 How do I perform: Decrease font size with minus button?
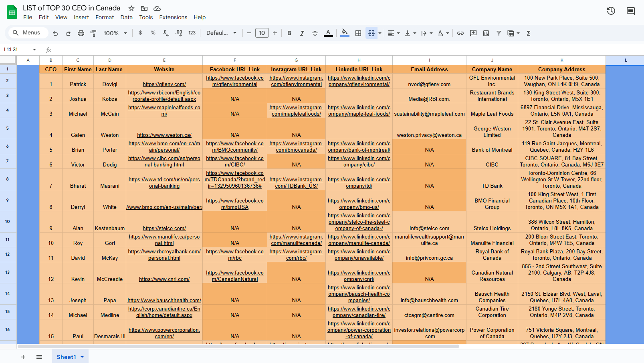(x=249, y=33)
